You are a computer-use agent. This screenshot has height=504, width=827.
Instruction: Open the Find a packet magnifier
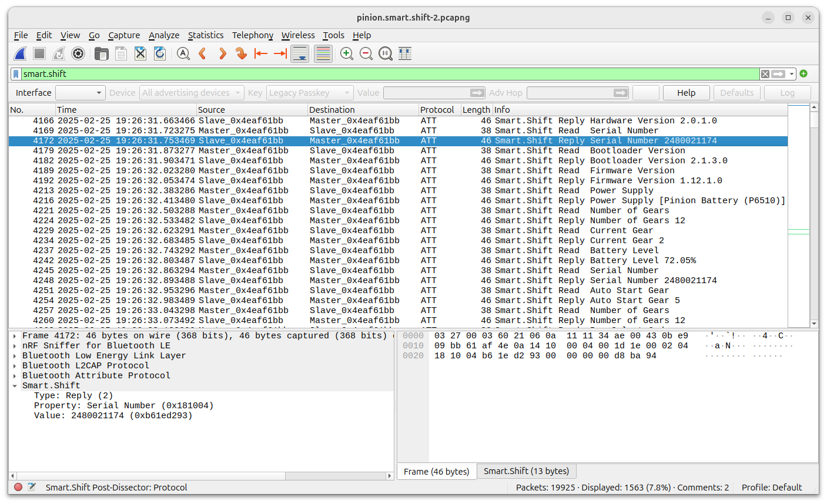183,54
